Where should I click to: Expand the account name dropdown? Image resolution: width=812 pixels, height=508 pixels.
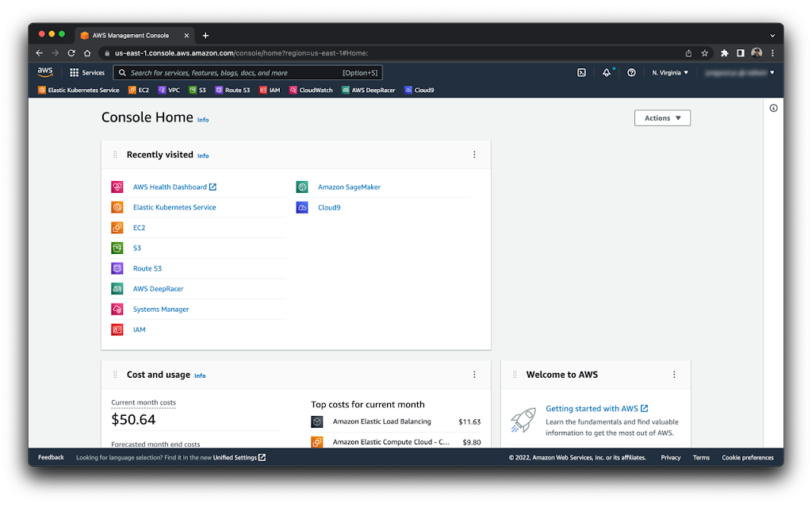tap(740, 72)
